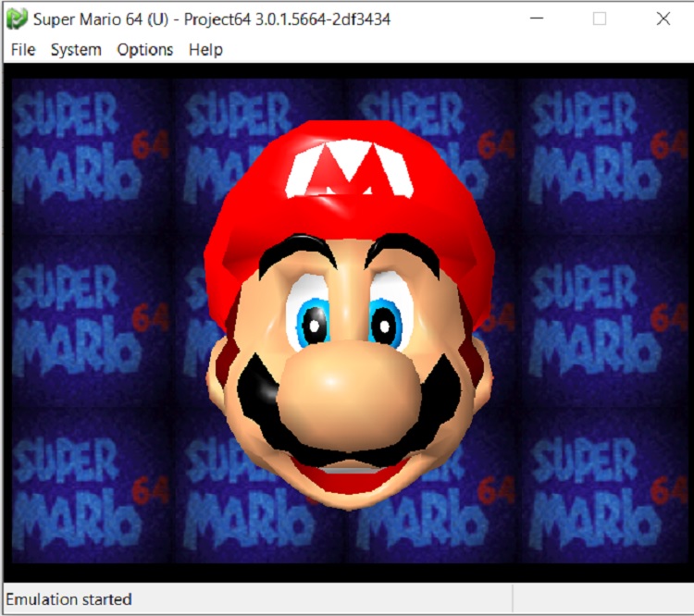
Task: Open the File menu
Action: click(x=23, y=50)
